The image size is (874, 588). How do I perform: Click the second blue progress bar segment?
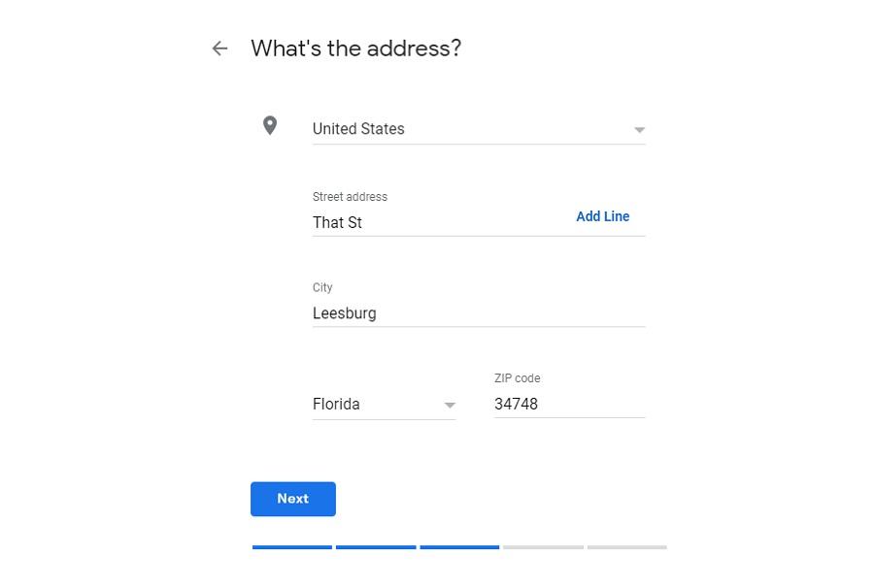[x=376, y=547]
